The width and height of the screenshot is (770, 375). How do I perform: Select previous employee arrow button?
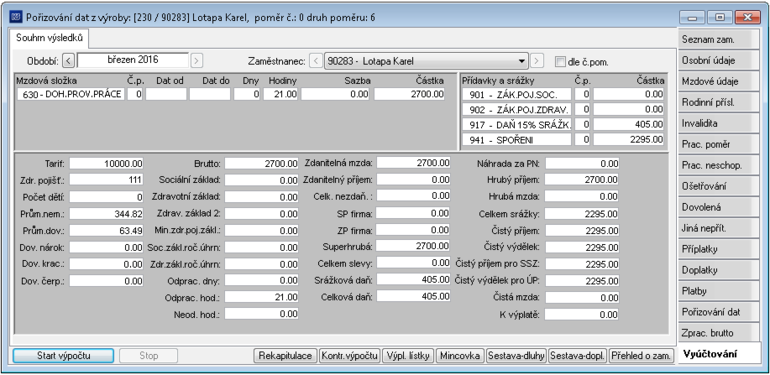coord(317,61)
